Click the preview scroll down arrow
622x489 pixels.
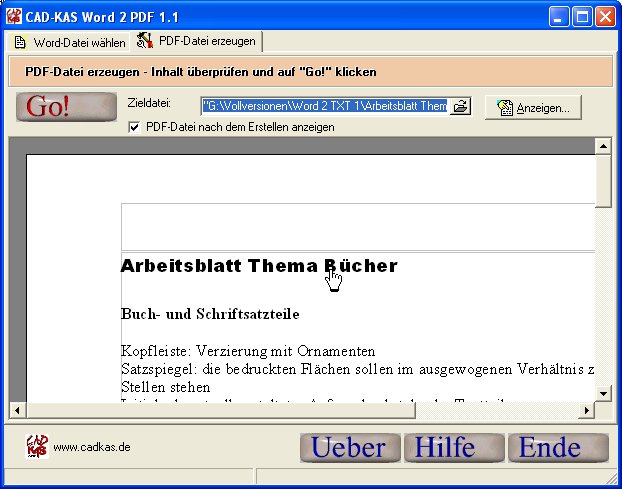[x=603, y=393]
